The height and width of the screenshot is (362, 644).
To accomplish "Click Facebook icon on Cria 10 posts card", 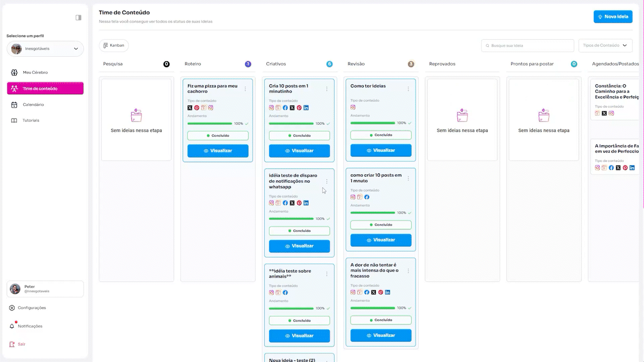I will (x=285, y=108).
